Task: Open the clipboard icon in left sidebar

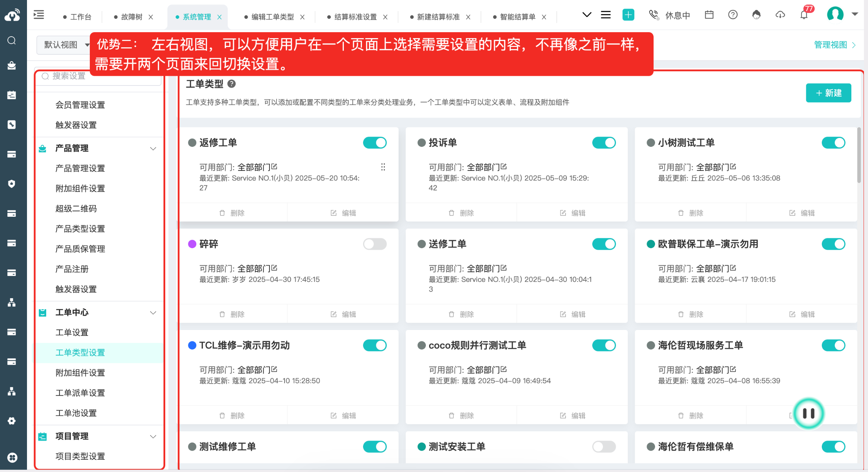Action: pos(12,95)
